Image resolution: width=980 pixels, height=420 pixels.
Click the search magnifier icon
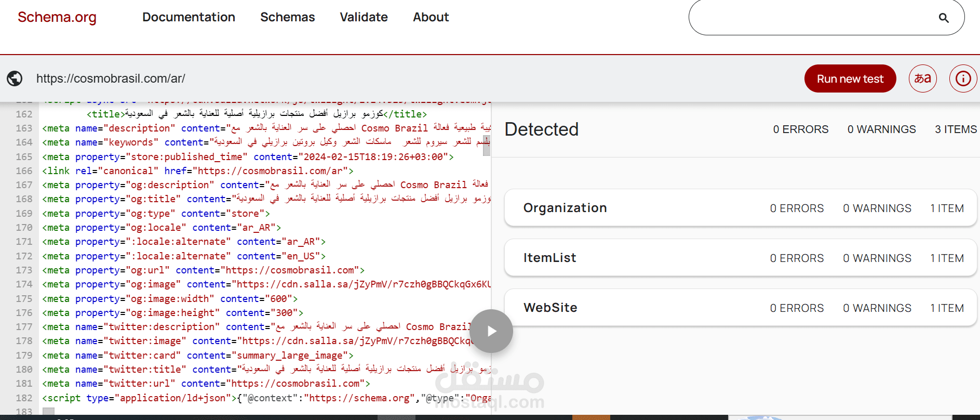click(944, 18)
